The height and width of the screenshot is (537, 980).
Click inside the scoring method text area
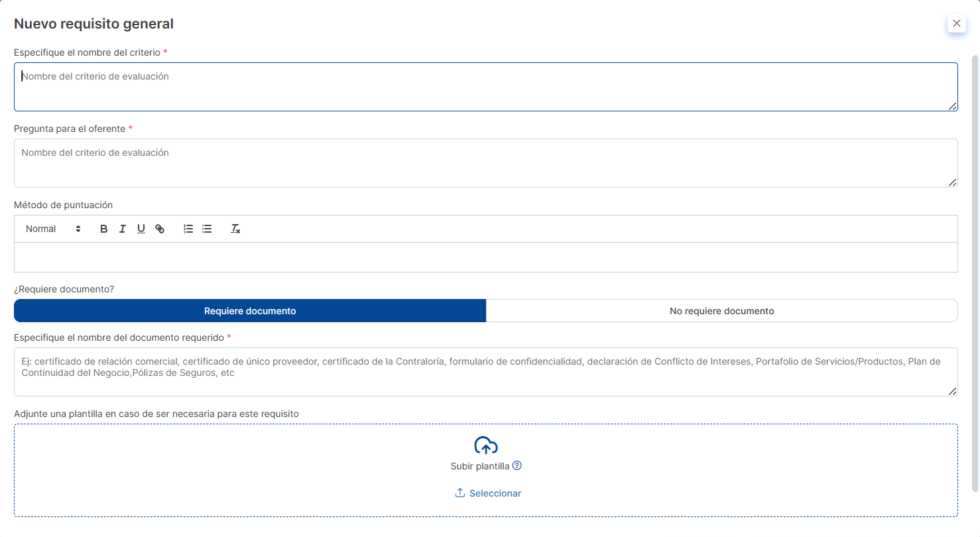[x=485, y=257]
